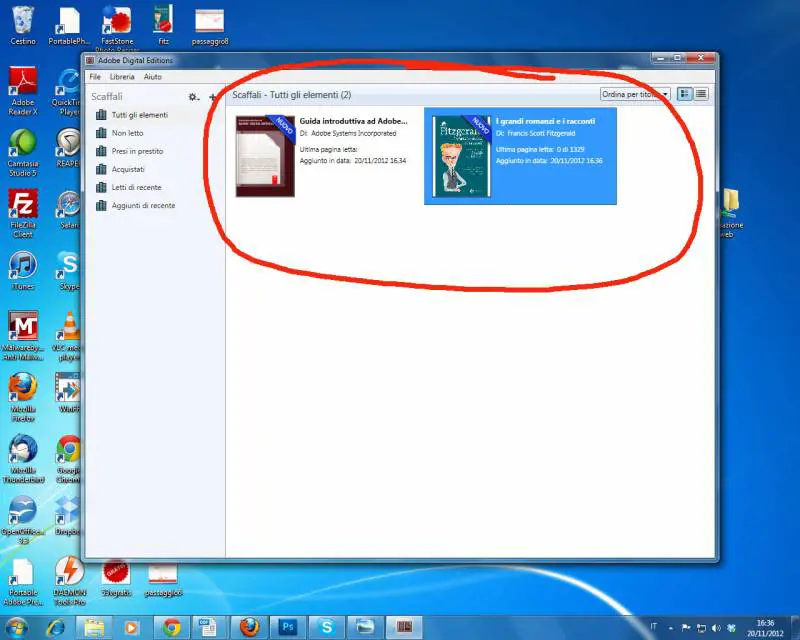
Task: Click the network icon in the system tray
Action: 702,628
